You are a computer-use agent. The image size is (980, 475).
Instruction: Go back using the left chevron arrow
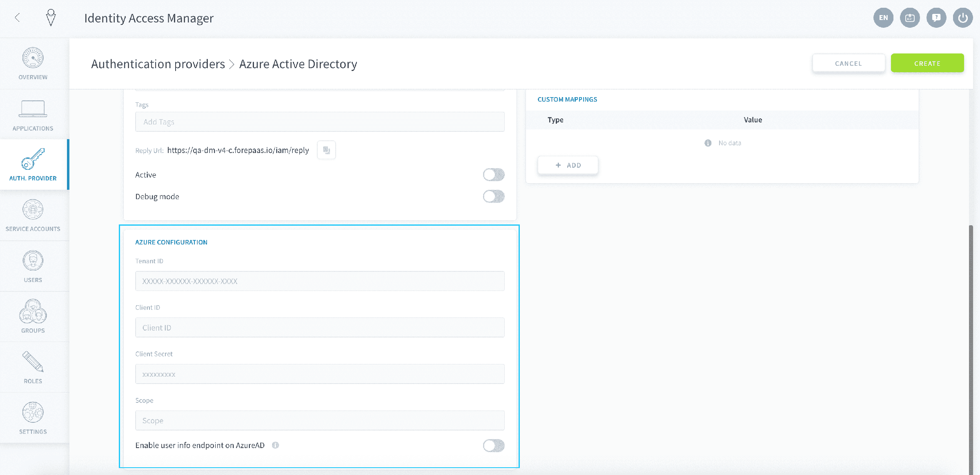click(x=17, y=18)
